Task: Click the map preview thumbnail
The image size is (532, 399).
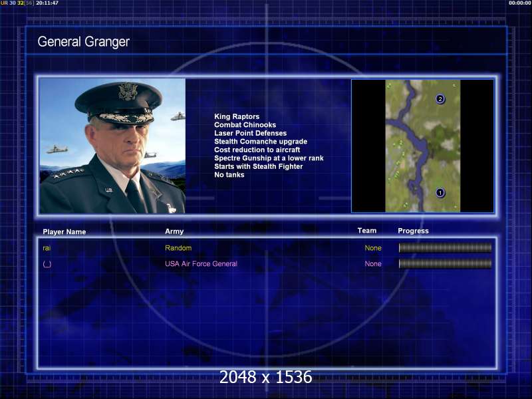Action: pyautogui.click(x=422, y=146)
